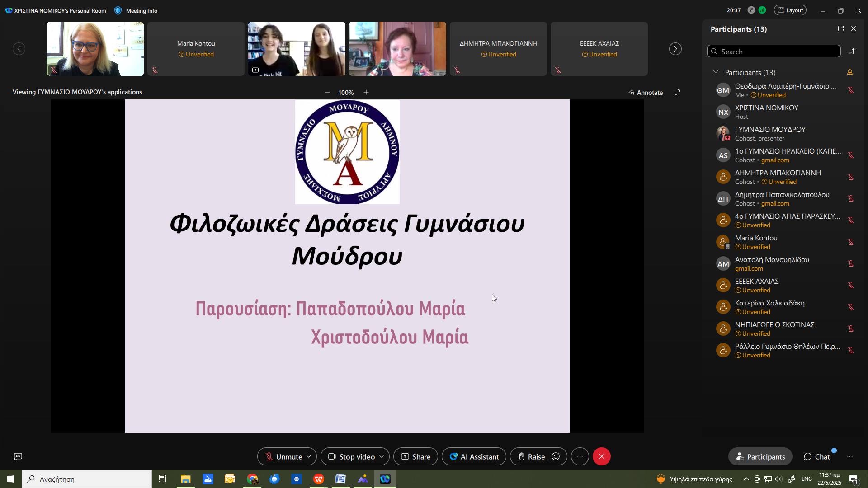Raise your hand

click(x=532, y=456)
